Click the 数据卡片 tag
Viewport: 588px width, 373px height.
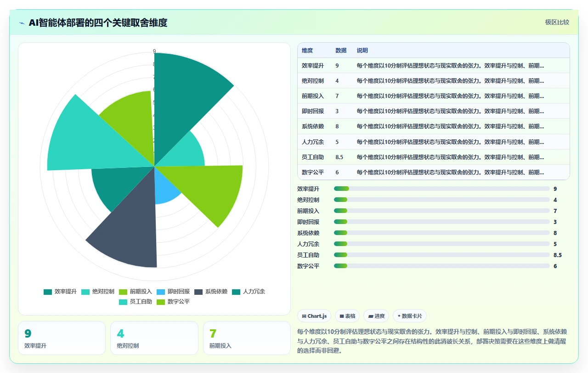(410, 316)
